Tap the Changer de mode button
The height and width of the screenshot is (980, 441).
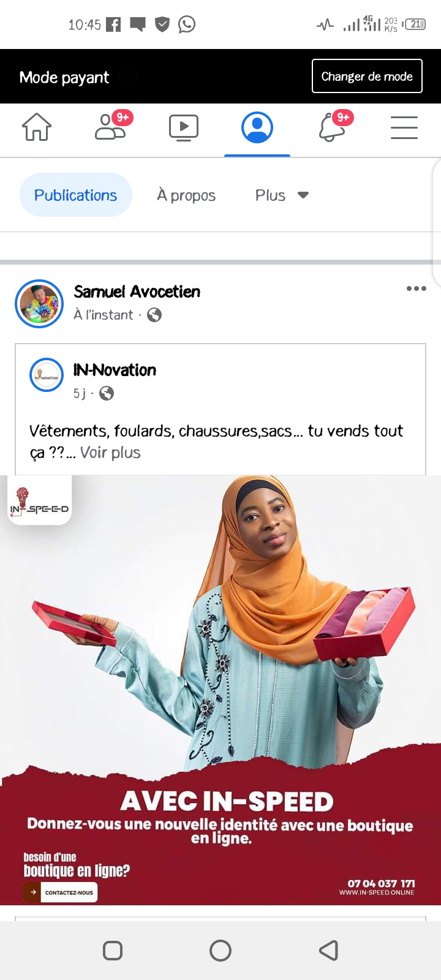(367, 76)
